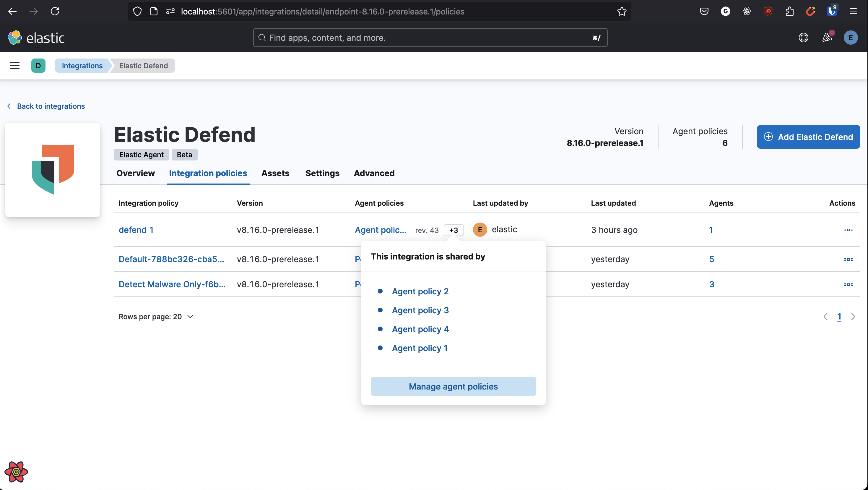
Task: Click the '3 hours ago' cell
Action: click(x=614, y=230)
